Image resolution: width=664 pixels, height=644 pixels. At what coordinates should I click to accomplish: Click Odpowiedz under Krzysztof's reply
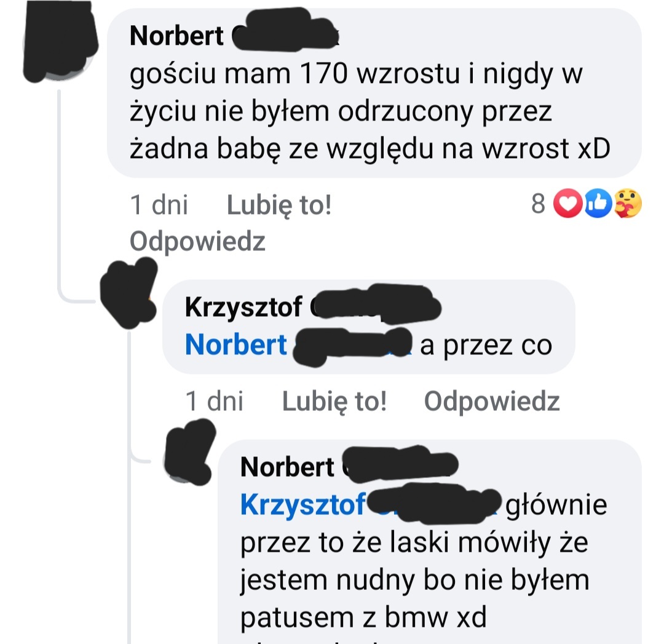click(x=492, y=401)
